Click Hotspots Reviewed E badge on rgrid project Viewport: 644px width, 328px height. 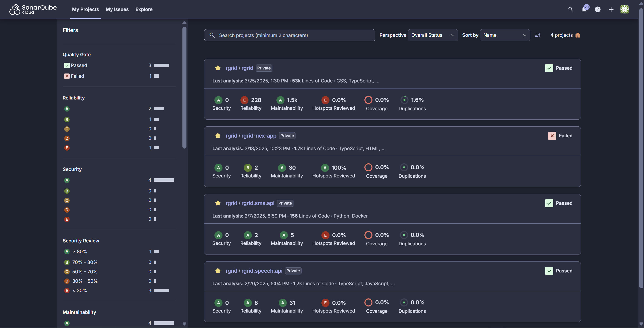[x=325, y=100]
